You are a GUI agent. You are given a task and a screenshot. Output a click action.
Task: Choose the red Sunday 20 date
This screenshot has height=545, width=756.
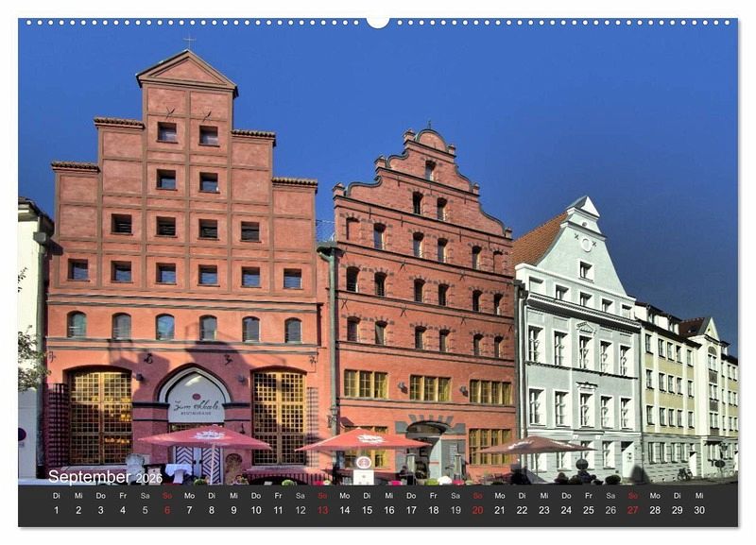(x=477, y=510)
